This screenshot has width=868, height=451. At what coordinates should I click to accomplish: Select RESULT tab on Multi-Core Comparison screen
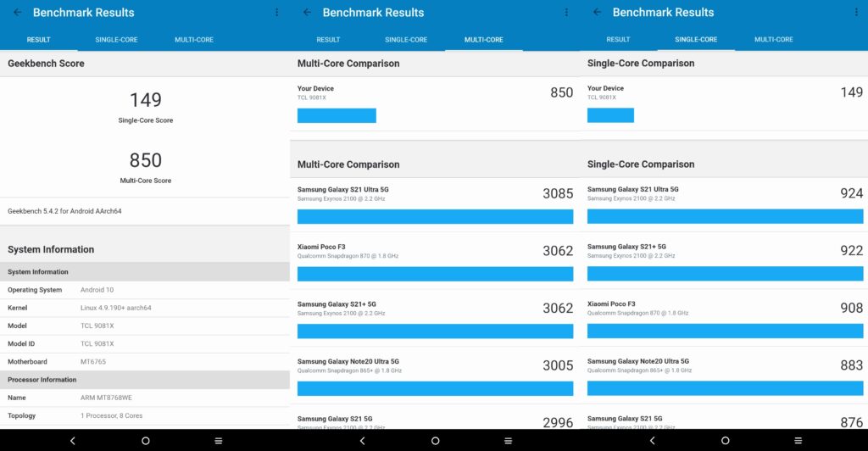[x=328, y=40]
